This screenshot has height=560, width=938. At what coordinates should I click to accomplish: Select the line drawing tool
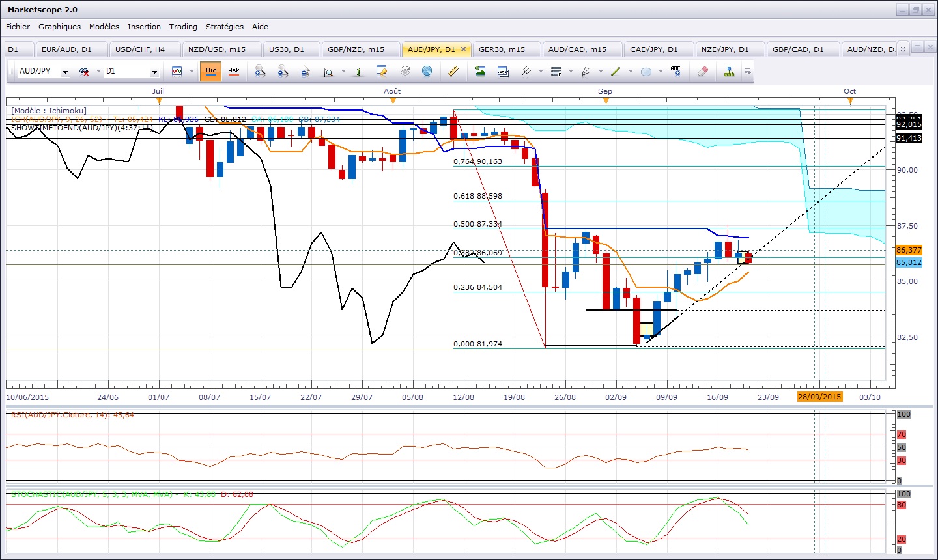click(x=615, y=72)
